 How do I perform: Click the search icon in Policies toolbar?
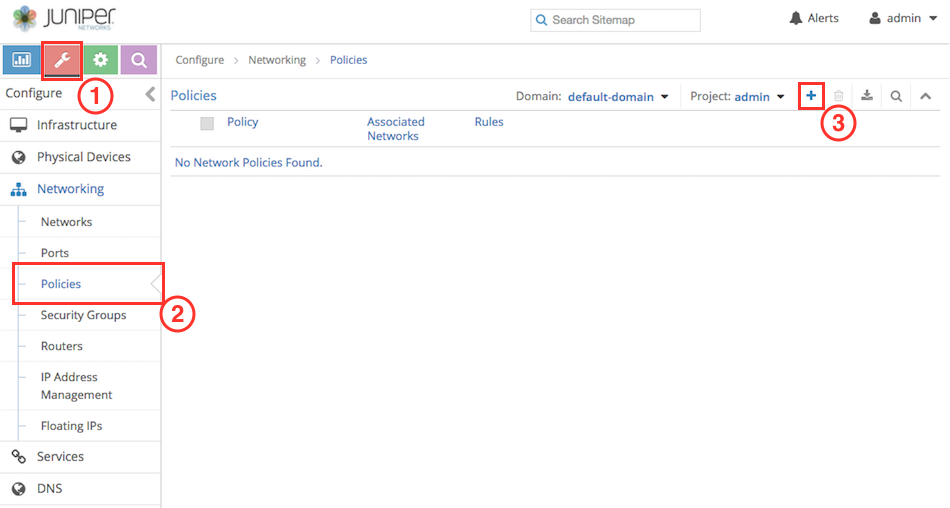[896, 96]
